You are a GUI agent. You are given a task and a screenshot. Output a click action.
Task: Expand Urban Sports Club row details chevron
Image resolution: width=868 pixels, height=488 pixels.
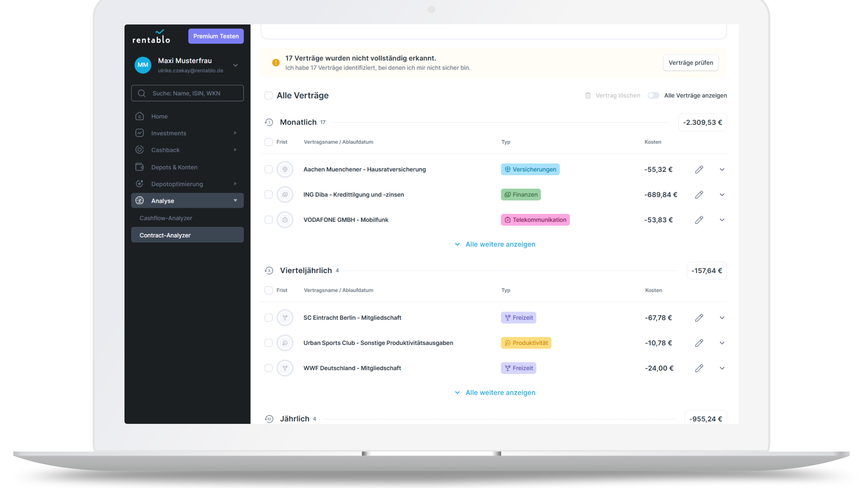[722, 343]
